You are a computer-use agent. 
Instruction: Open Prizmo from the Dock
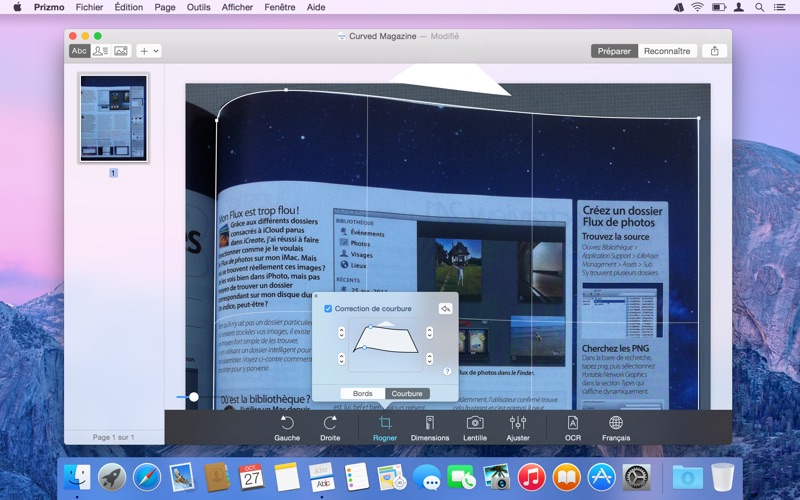(322, 477)
